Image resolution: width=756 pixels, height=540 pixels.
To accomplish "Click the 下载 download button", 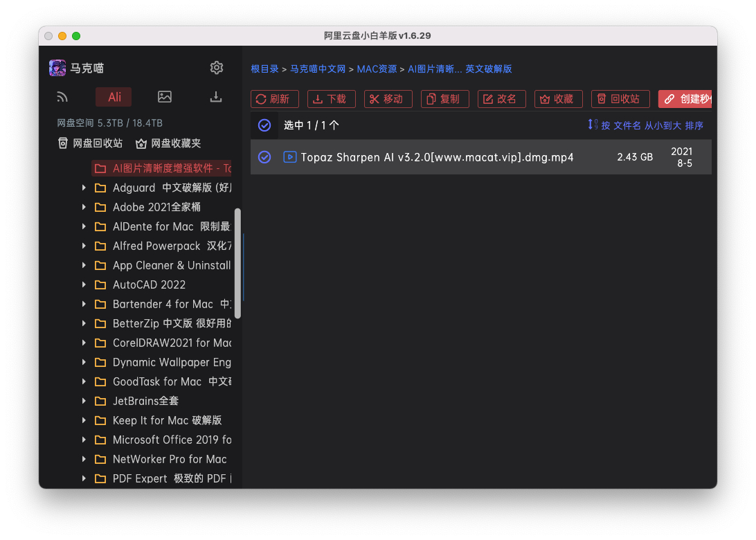I will [x=331, y=99].
